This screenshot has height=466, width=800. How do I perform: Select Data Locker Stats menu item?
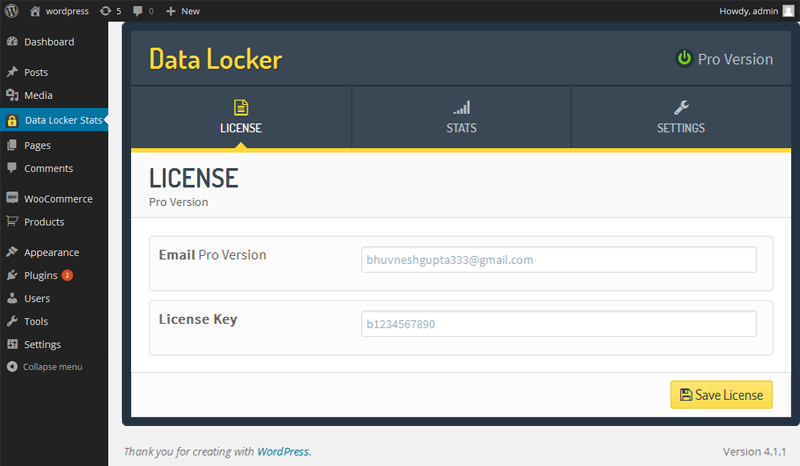[54, 120]
